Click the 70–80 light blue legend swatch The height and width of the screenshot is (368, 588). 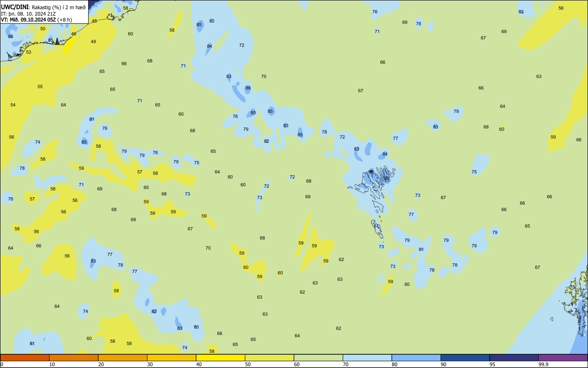click(367, 357)
